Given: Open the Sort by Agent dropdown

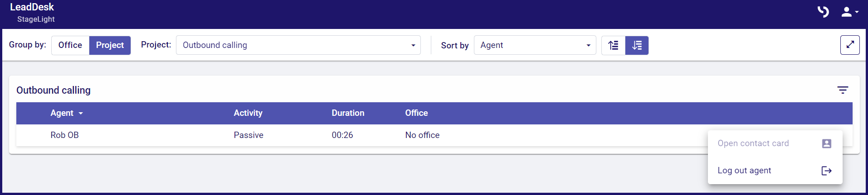Looking at the screenshot, I should tap(535, 45).
